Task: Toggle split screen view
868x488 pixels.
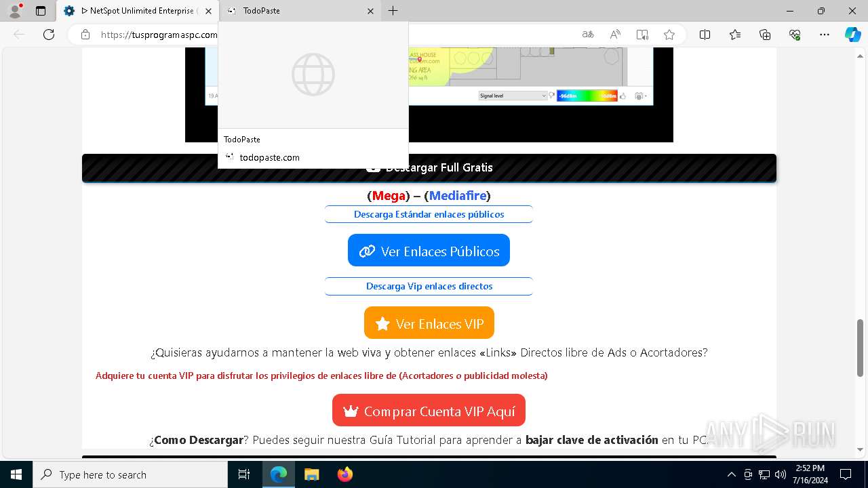Action: [x=705, y=35]
